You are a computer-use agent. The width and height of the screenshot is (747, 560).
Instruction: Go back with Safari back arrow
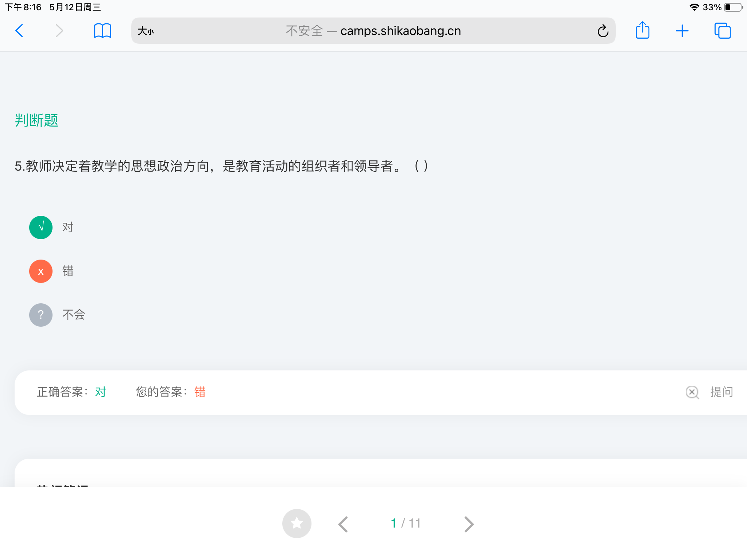coord(19,31)
